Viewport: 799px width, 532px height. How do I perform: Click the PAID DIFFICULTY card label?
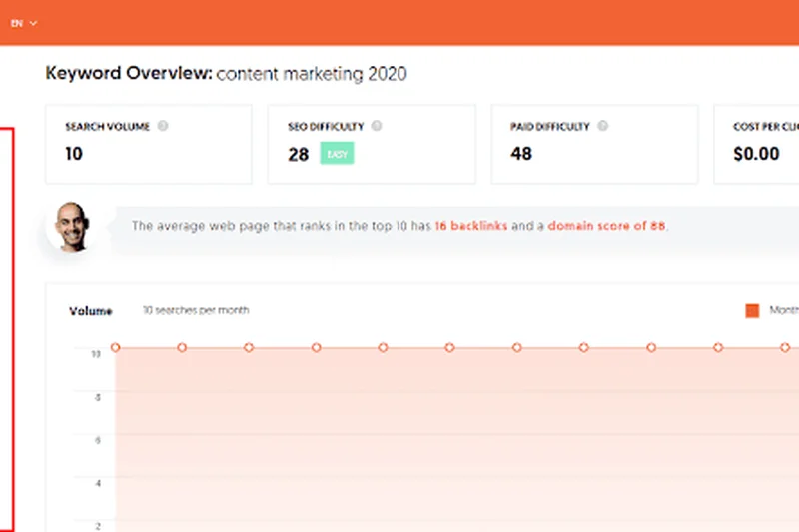(550, 126)
